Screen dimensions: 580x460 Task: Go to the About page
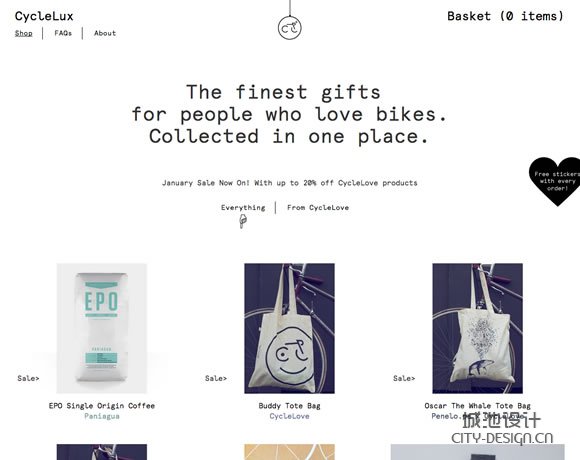pyautogui.click(x=105, y=33)
